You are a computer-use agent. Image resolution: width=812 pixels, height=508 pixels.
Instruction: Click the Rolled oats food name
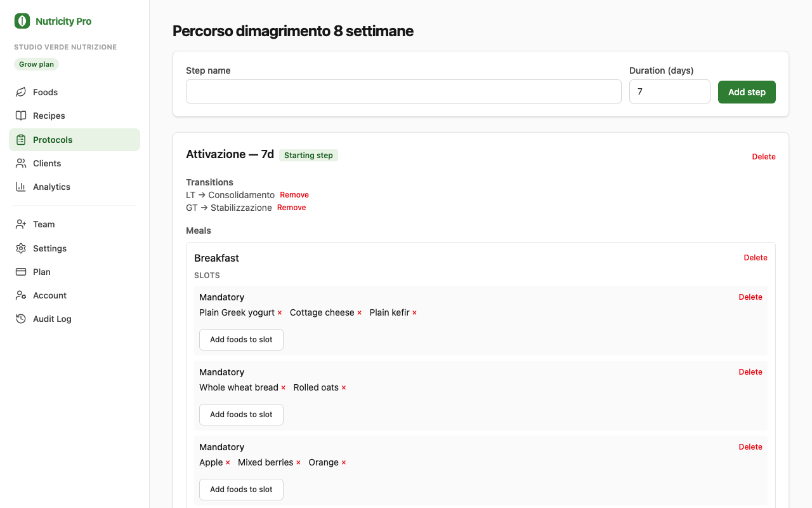[x=316, y=387]
